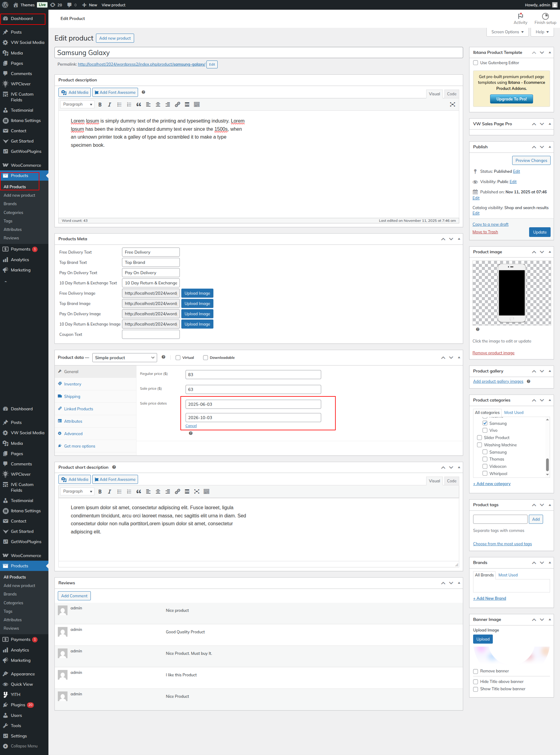
Task: Click the bulleted list icon in short description
Action: click(x=119, y=491)
